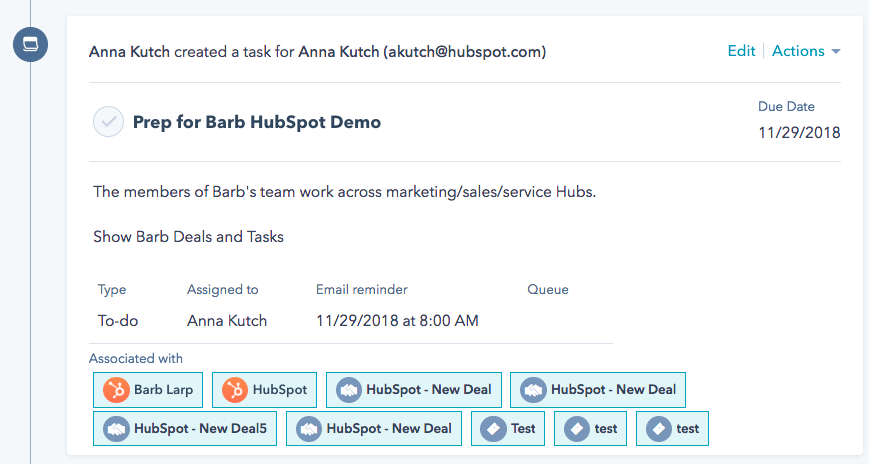Click the due date 11/29/2018

(798, 132)
